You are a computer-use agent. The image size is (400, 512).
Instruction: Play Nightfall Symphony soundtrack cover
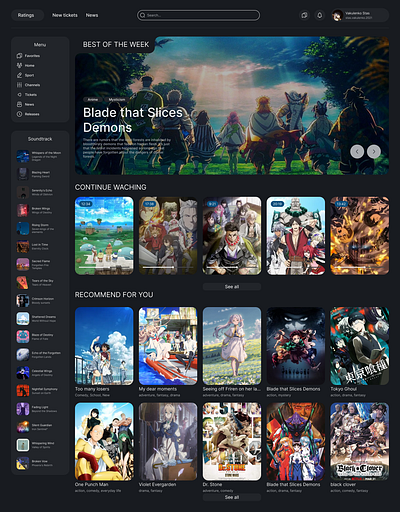point(23,391)
